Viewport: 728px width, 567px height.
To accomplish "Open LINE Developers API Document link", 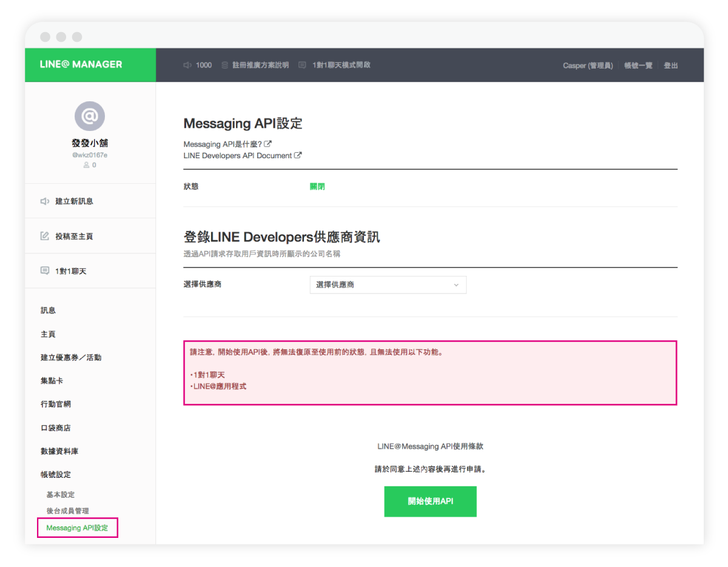I will (x=238, y=156).
